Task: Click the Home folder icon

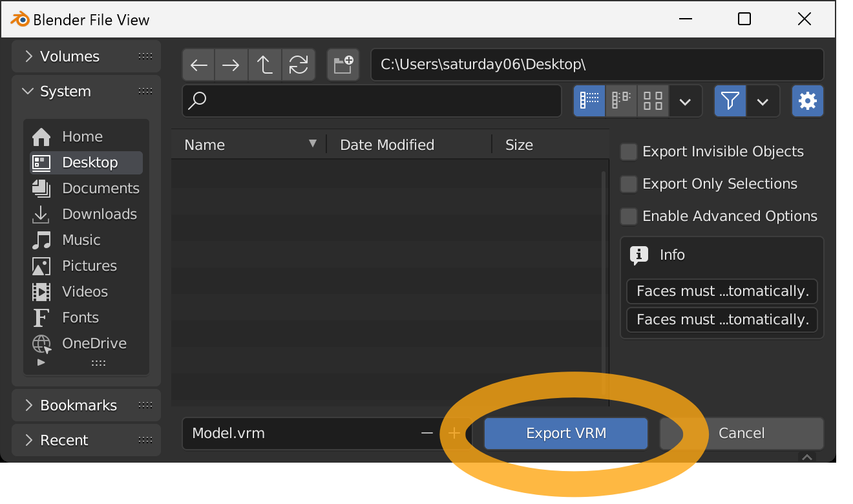Action: coord(41,136)
